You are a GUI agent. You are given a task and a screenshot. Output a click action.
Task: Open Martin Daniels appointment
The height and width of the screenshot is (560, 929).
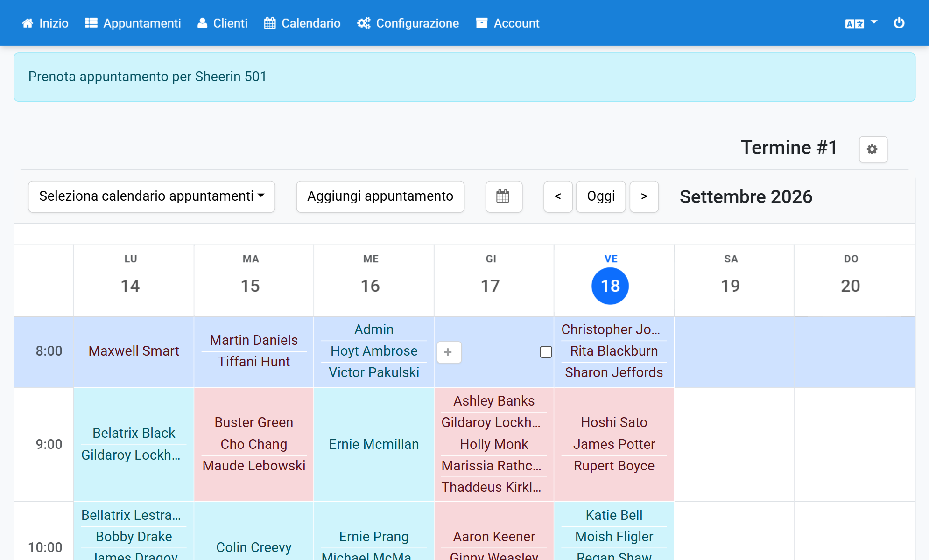254,340
